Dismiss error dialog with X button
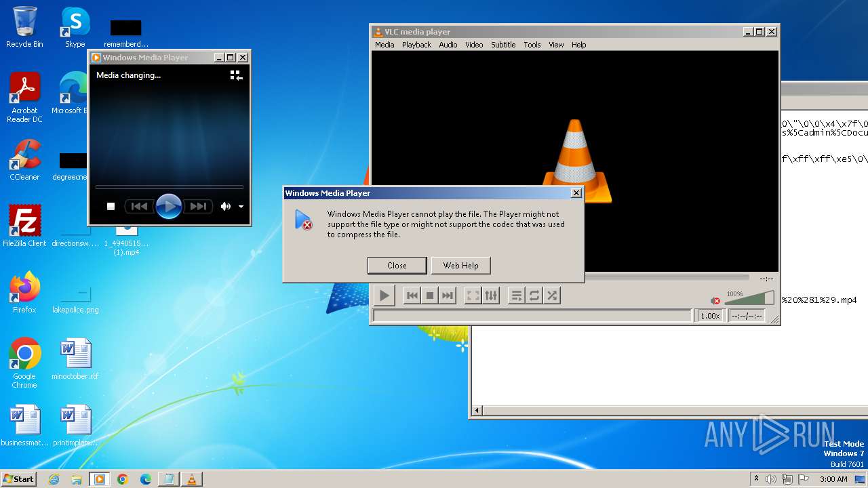Image resolution: width=868 pixels, height=488 pixels. [576, 193]
